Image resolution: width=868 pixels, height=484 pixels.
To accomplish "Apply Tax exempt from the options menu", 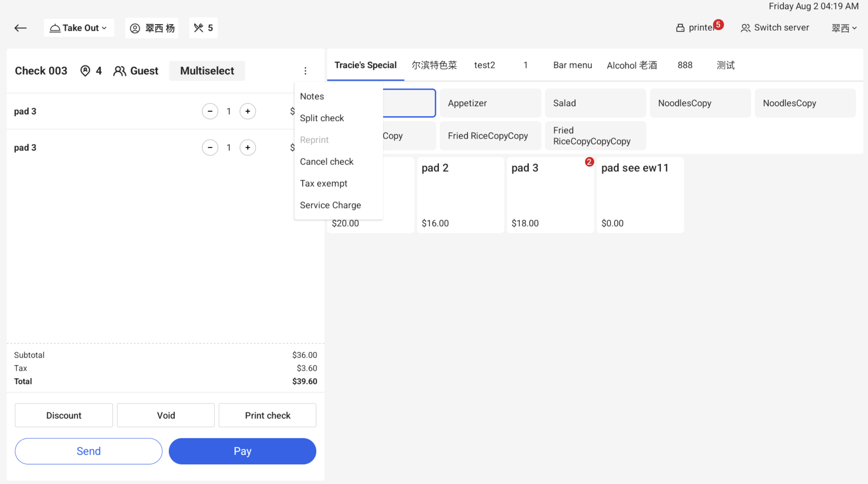I will tap(323, 183).
